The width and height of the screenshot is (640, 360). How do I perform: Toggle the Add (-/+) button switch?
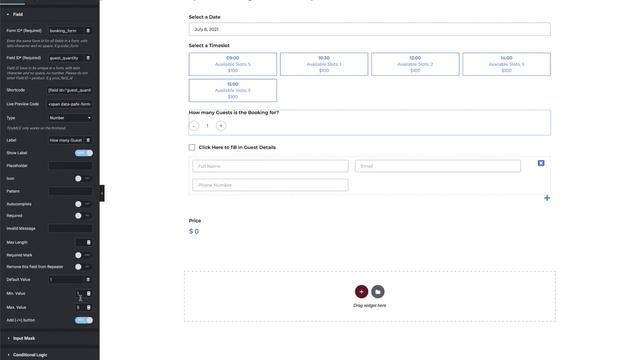[x=84, y=320]
